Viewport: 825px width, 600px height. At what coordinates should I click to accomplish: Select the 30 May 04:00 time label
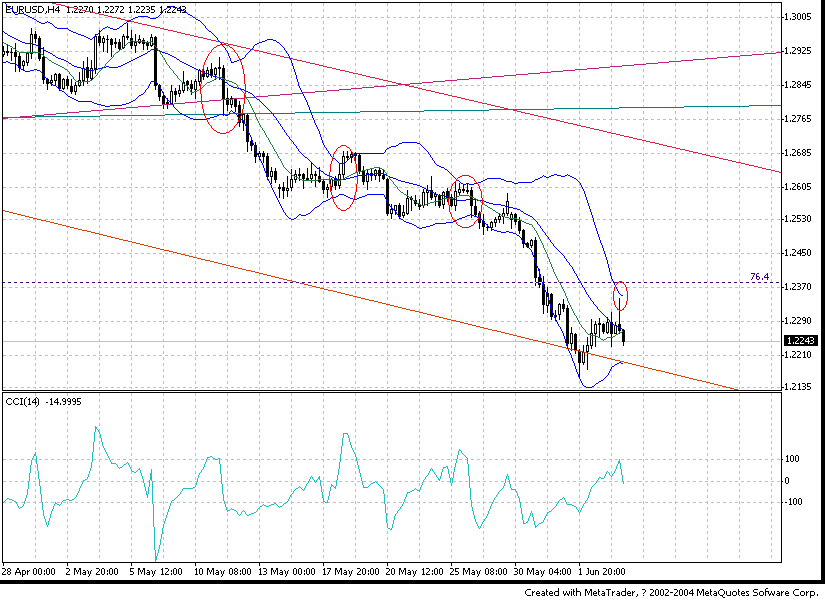(x=542, y=572)
